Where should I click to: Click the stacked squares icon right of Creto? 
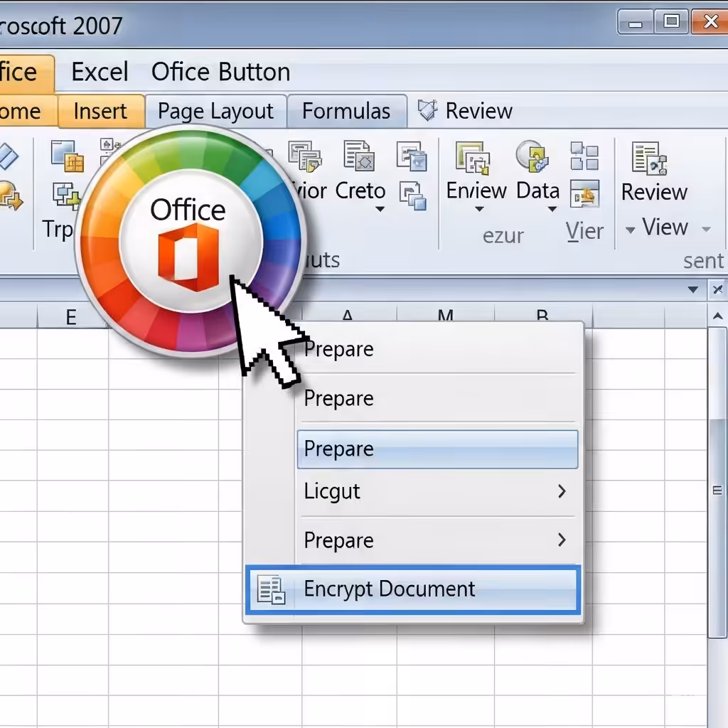click(413, 196)
